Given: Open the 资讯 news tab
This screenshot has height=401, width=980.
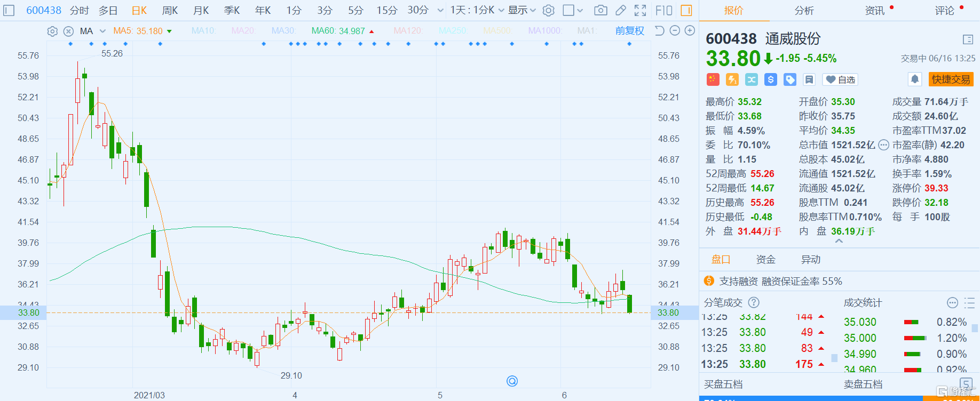Looking at the screenshot, I should click(874, 10).
